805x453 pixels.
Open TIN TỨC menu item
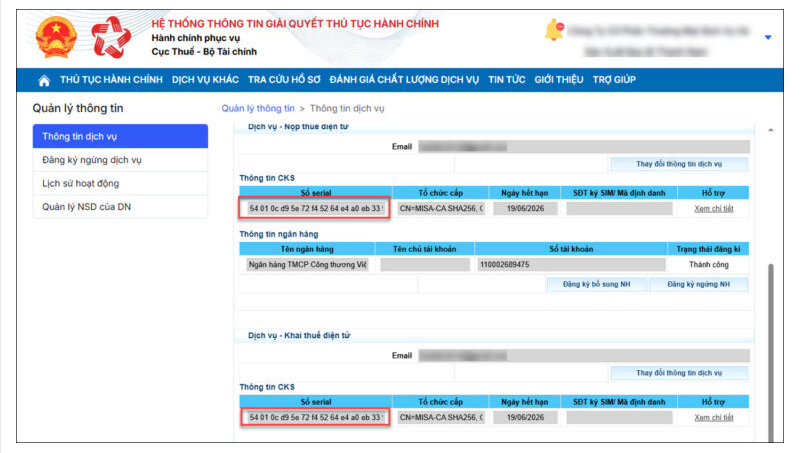[x=508, y=80]
